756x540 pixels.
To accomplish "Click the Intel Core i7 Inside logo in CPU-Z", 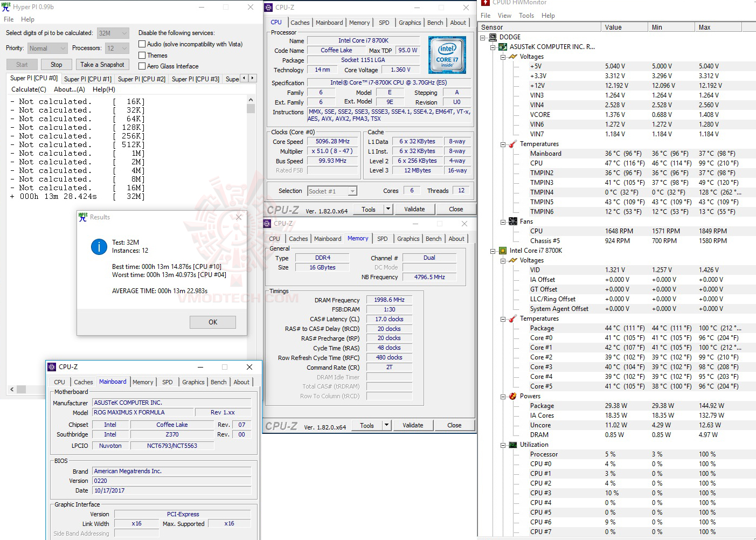I will pos(447,54).
